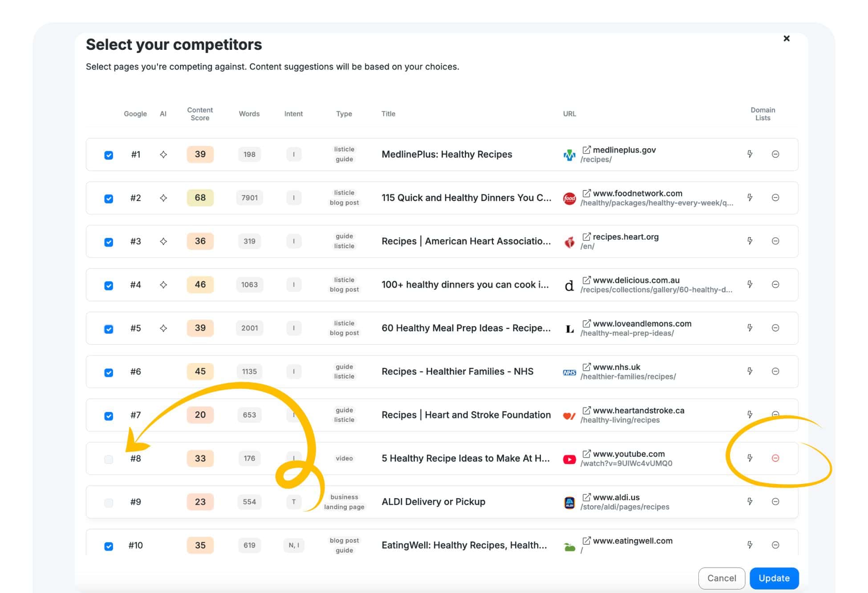This screenshot has width=868, height=593.
Task: Open medlineplus.gov external link icon
Action: [x=587, y=149]
